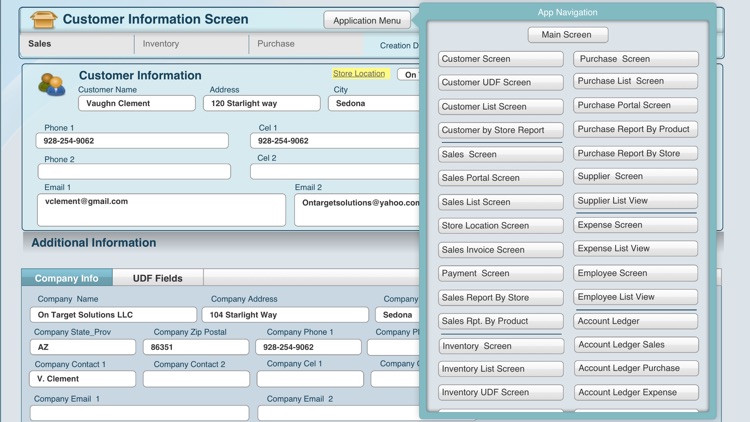Open the Application Menu
750x422 pixels.
point(367,20)
